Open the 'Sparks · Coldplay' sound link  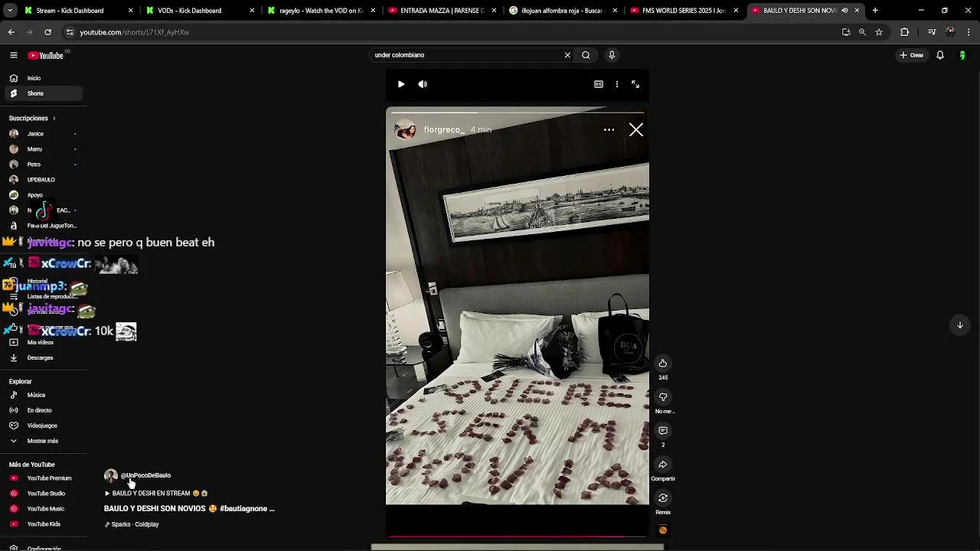tap(132, 524)
